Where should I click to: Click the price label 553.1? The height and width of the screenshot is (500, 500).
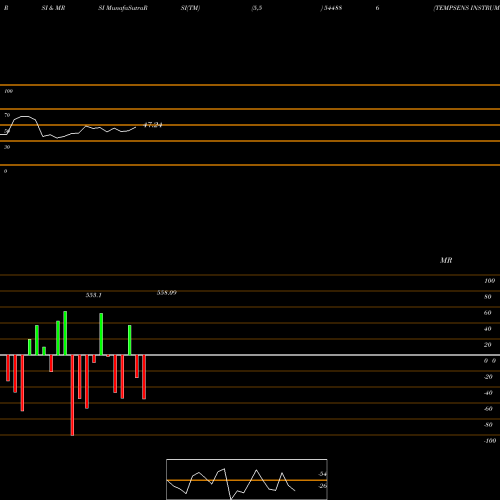point(94,295)
